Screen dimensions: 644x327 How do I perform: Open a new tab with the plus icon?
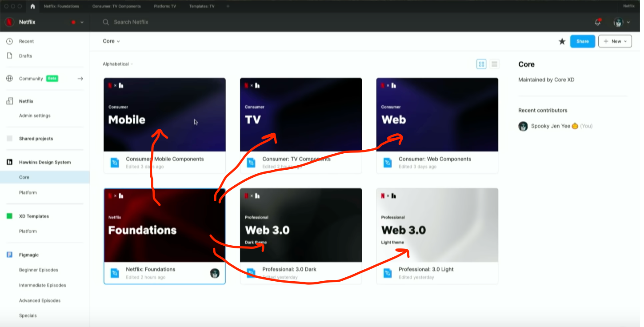(228, 6)
